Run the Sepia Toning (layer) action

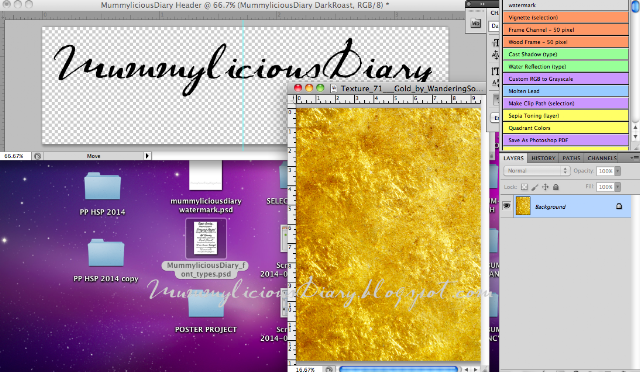point(565,116)
